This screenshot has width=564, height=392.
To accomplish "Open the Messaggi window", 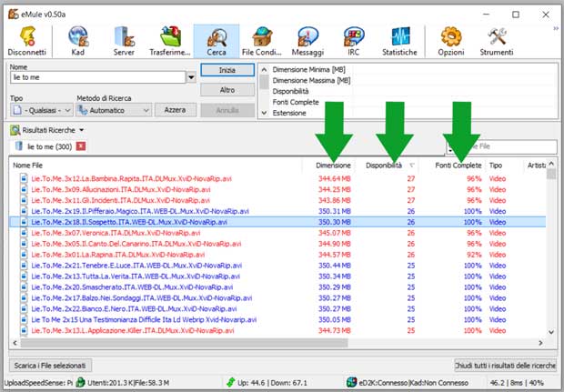I will pos(307,41).
